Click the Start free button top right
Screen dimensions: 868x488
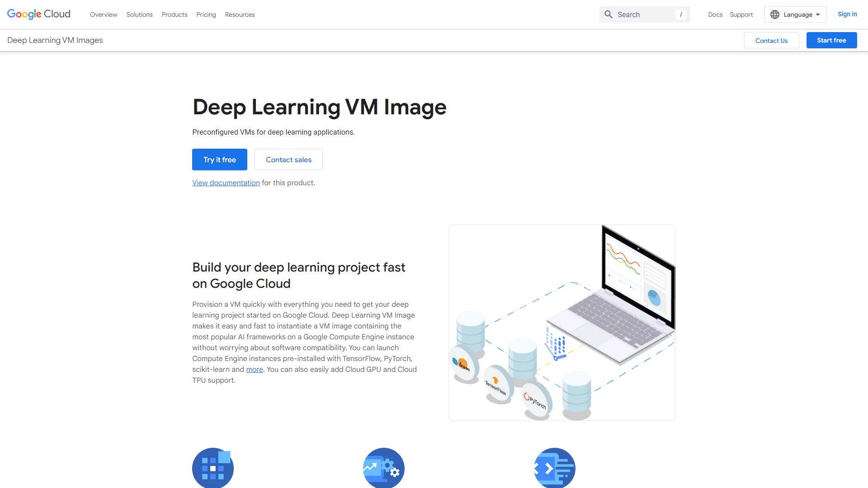(832, 40)
